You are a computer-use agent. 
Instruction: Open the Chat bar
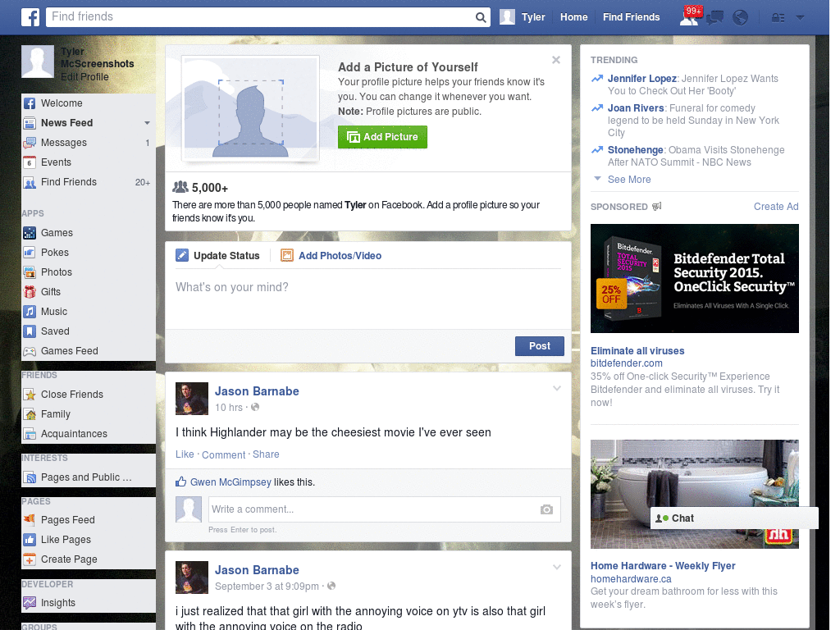click(734, 518)
